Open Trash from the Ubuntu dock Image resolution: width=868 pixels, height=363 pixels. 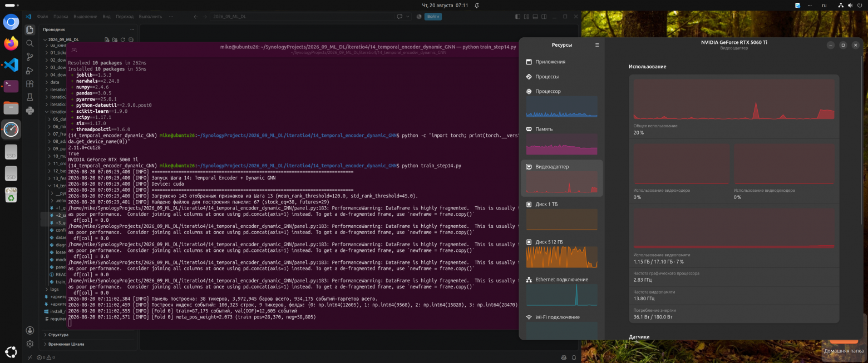point(11,195)
